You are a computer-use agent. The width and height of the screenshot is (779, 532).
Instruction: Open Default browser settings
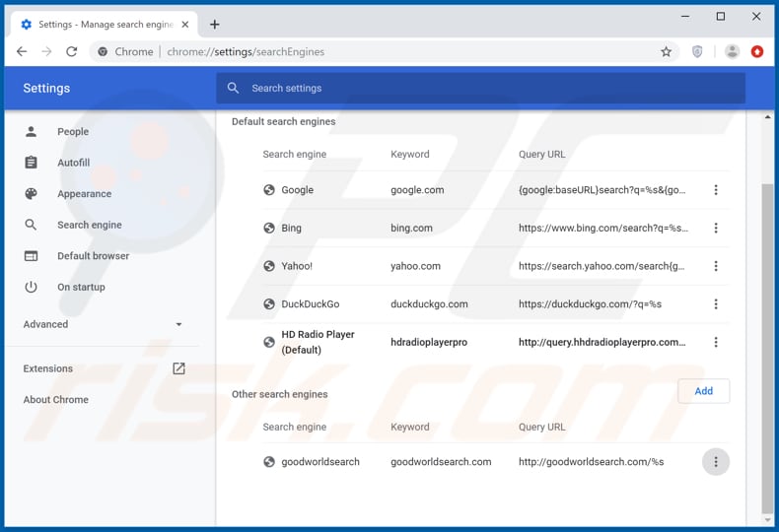[94, 256]
